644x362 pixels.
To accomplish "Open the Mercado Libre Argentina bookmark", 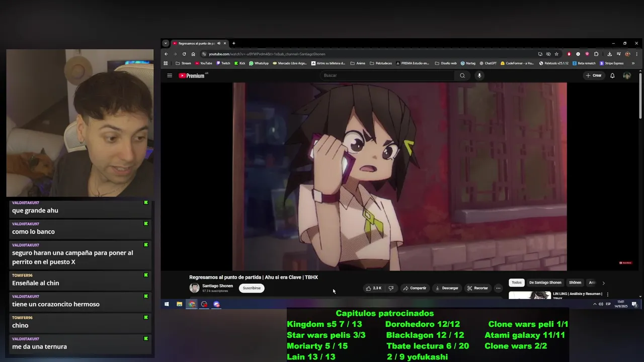I will point(289,63).
